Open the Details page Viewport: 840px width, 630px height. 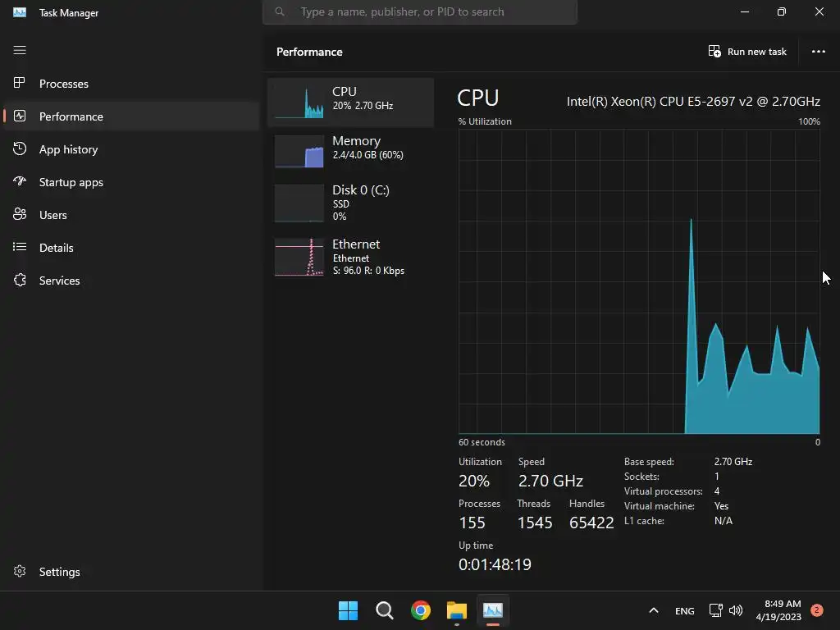pos(57,248)
